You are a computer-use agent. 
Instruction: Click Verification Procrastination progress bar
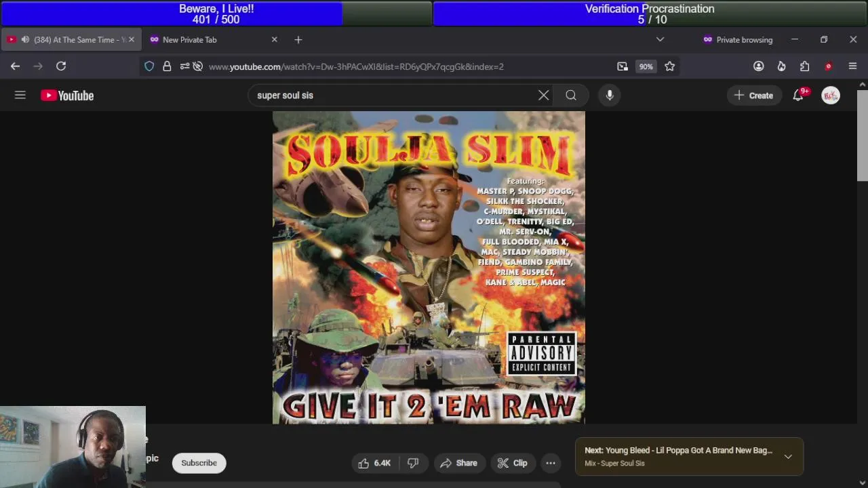(650, 14)
